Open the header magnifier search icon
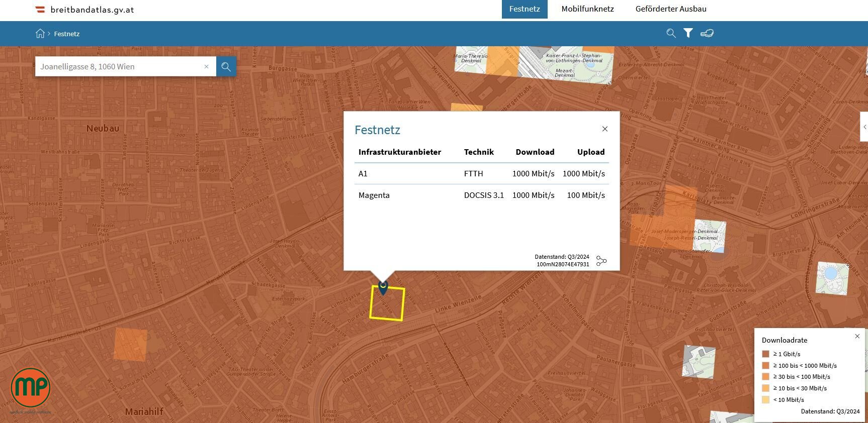This screenshot has height=423, width=868. (671, 33)
